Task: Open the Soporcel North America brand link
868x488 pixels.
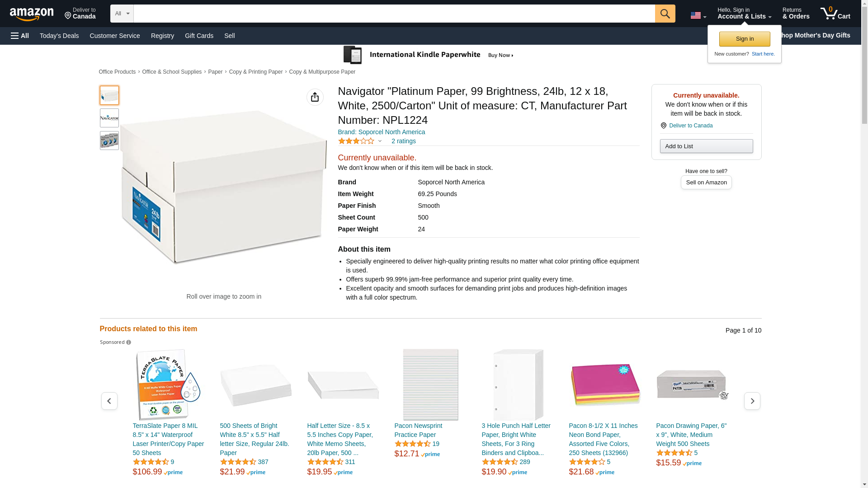Action: [381, 132]
